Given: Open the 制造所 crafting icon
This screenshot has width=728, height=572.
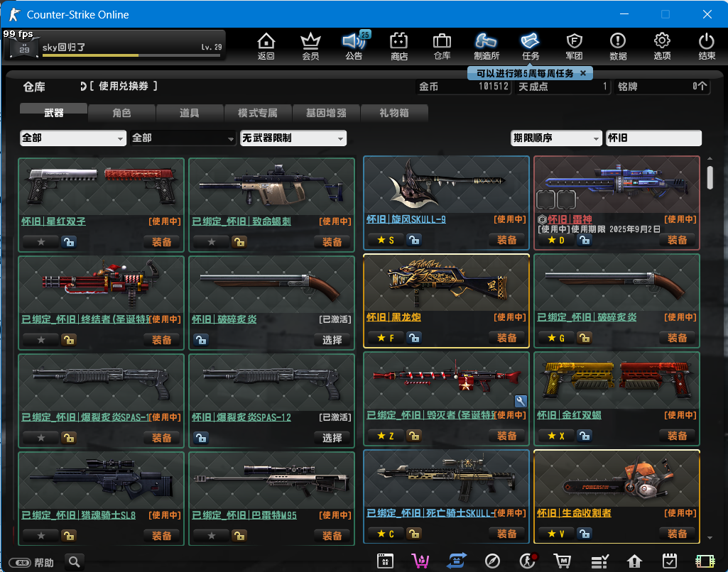Looking at the screenshot, I should pyautogui.click(x=486, y=46).
